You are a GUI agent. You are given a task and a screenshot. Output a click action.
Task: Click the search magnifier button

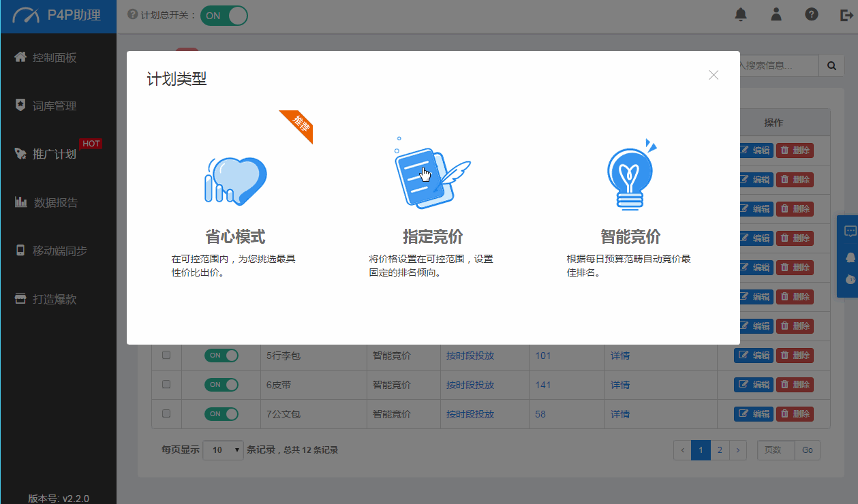point(831,66)
